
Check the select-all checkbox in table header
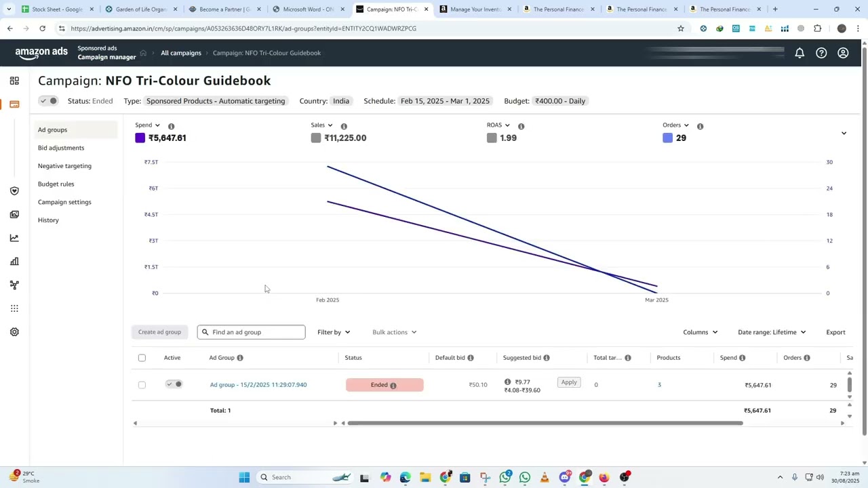coord(142,358)
